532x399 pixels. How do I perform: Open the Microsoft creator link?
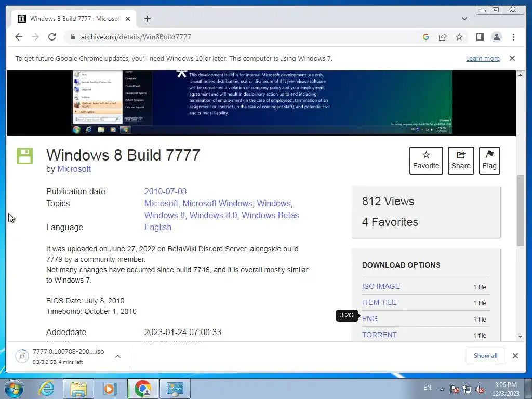tap(74, 169)
